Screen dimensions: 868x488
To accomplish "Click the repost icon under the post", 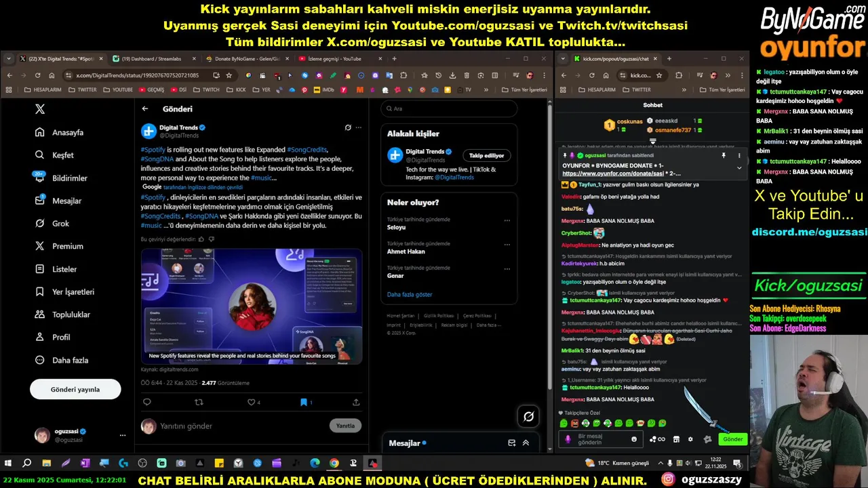I will 199,402.
